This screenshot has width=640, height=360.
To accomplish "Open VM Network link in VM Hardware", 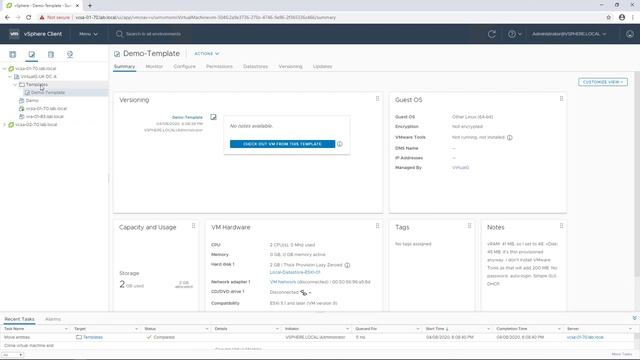I will click(x=283, y=282).
